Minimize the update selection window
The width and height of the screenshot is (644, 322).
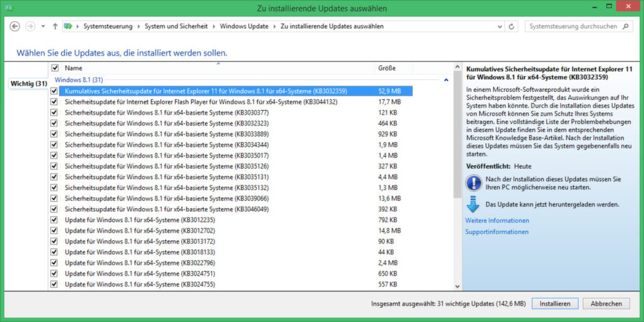[596, 6]
